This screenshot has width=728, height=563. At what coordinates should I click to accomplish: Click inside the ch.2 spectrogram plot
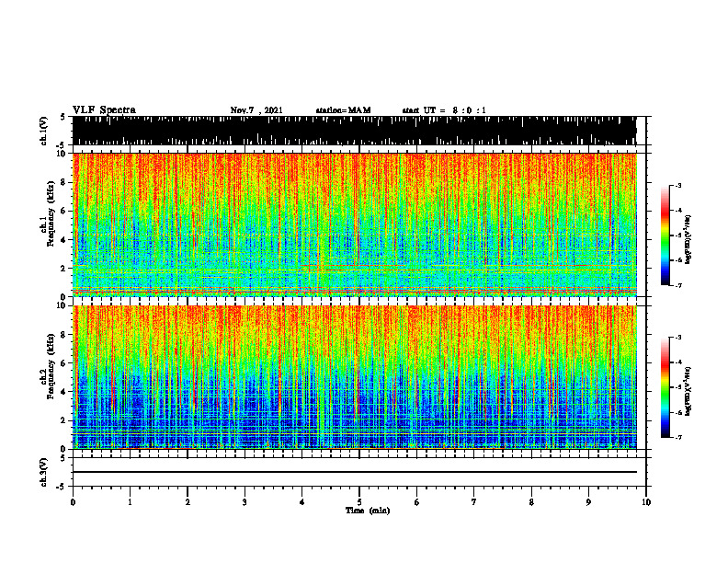point(354,377)
